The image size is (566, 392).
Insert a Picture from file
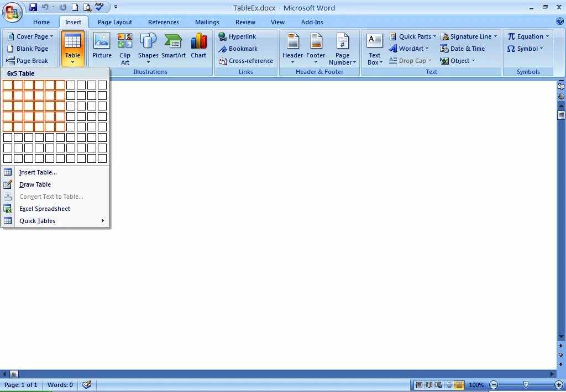(x=102, y=46)
